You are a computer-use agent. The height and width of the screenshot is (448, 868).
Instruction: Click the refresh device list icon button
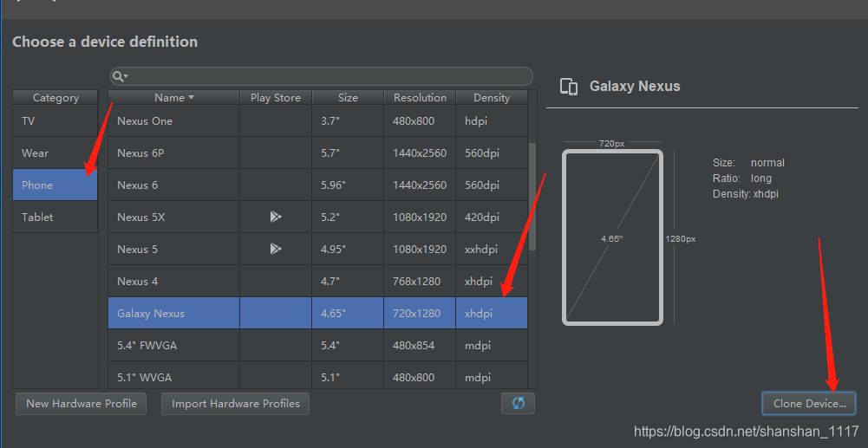pos(518,403)
